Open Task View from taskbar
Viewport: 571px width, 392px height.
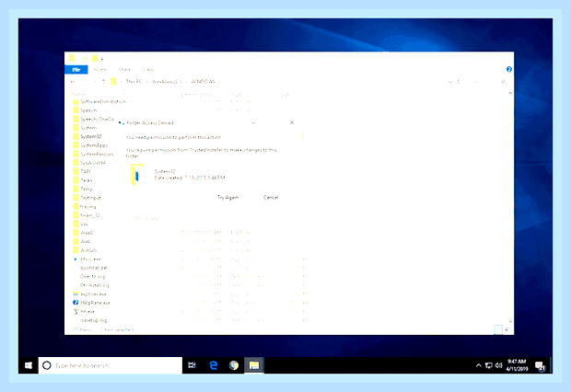tap(192, 365)
